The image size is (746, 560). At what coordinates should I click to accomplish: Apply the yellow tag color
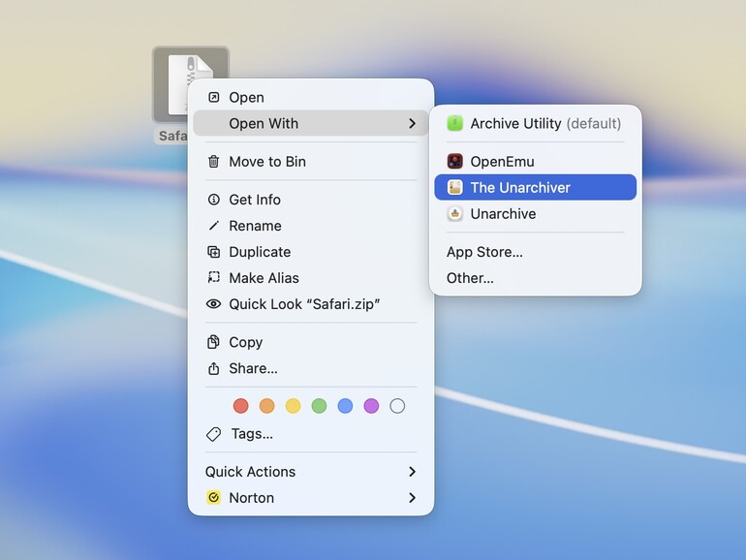pos(293,406)
